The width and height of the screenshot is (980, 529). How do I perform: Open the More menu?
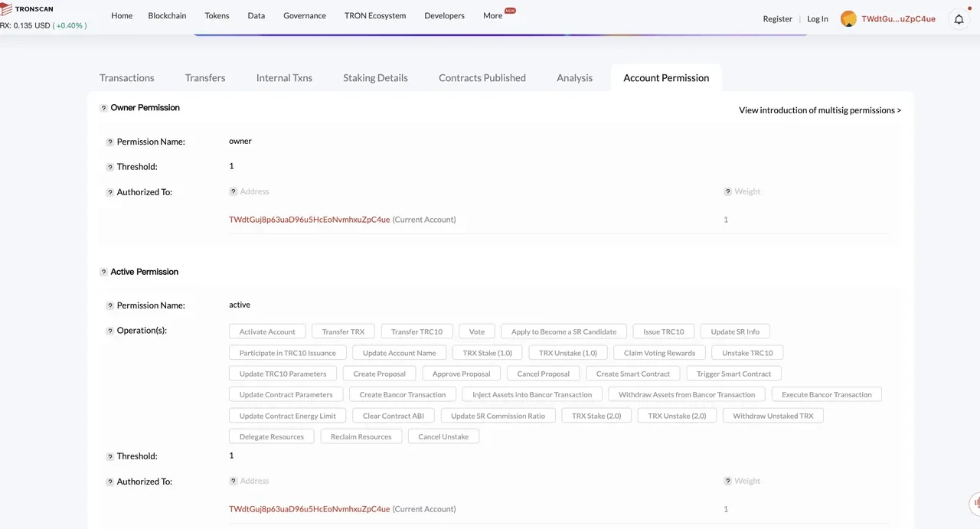(493, 15)
